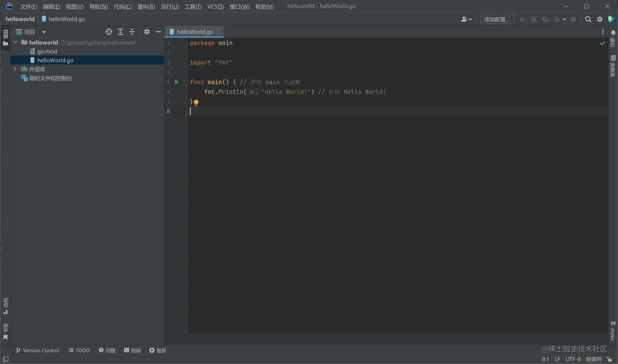Click the GoLand application logo icon
618x364 pixels.
pos(9,6)
